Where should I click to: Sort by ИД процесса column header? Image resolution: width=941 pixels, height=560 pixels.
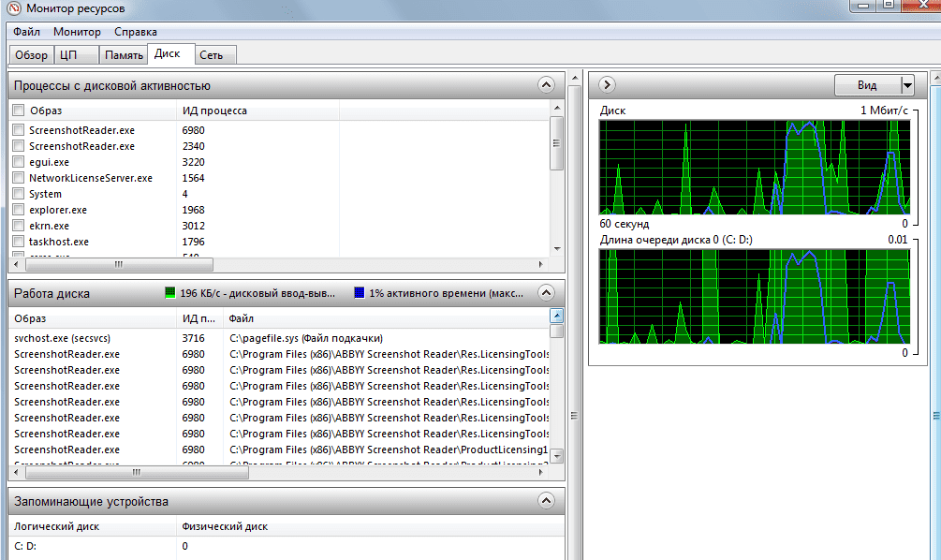[214, 111]
